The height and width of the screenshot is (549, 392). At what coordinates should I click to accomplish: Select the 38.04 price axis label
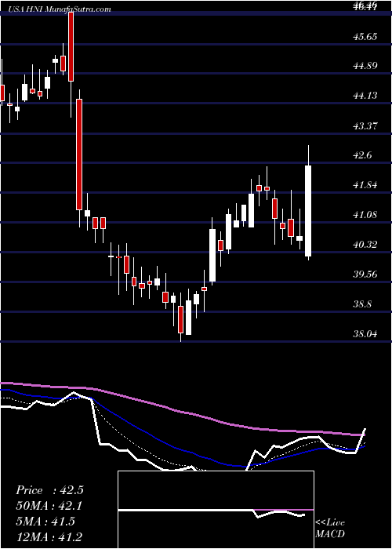point(365,333)
